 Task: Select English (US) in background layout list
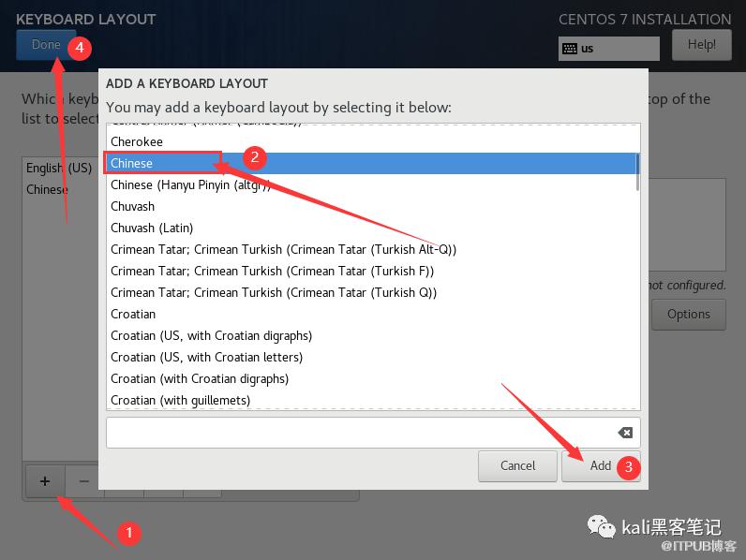tap(59, 168)
